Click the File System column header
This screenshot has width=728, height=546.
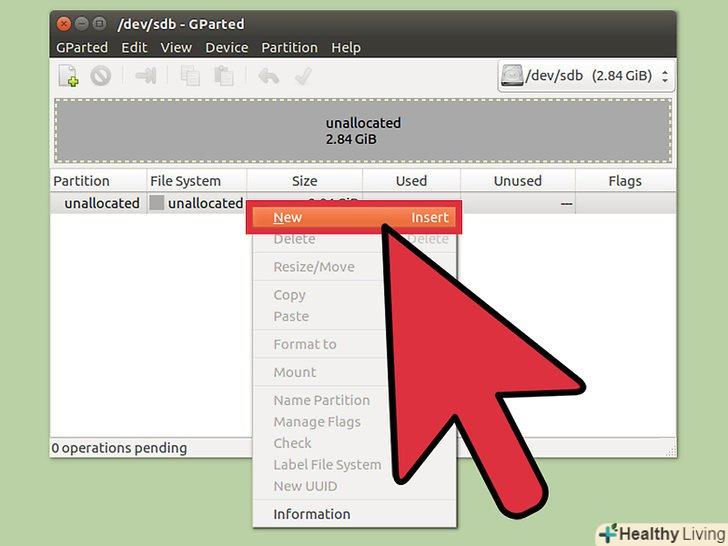point(196,181)
